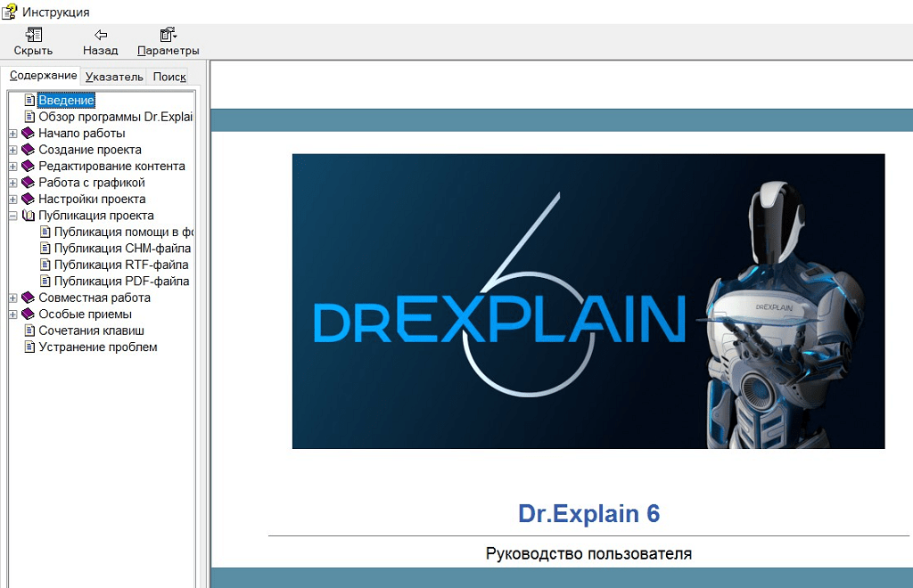The image size is (913, 588).
Task: Click the page icon beside Публикация RTF-файла
Action: (45, 265)
